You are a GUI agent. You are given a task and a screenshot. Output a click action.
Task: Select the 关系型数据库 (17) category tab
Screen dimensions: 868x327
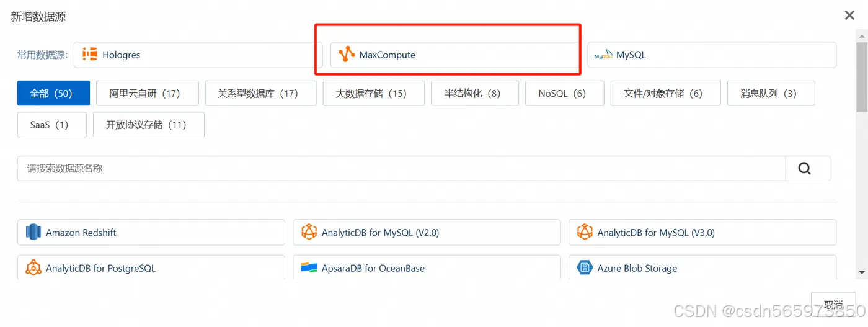point(260,93)
